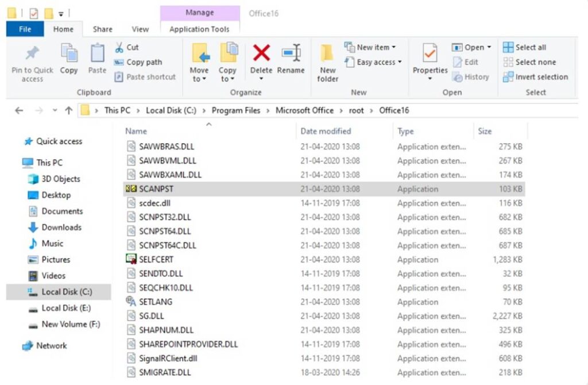
Task: Open file History
Action: pyautogui.click(x=471, y=77)
